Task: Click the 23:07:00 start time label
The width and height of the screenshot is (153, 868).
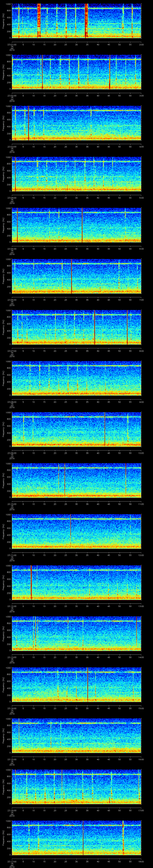Action: (12, 351)
